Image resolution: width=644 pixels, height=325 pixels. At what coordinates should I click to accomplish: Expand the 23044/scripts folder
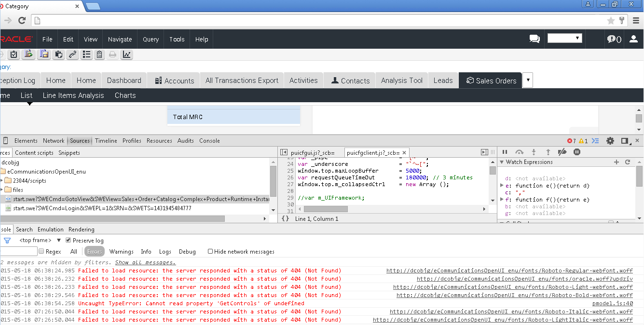(2, 180)
